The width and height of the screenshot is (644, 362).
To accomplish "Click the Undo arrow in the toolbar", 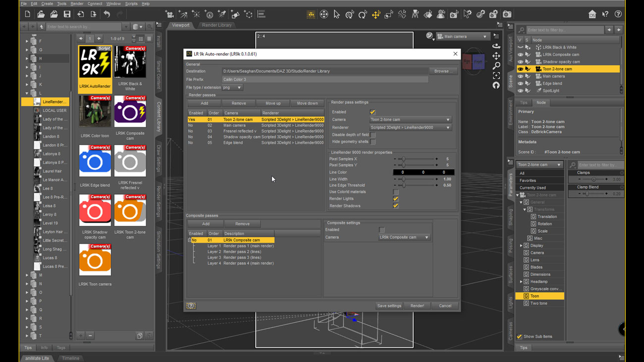I will [107, 14].
